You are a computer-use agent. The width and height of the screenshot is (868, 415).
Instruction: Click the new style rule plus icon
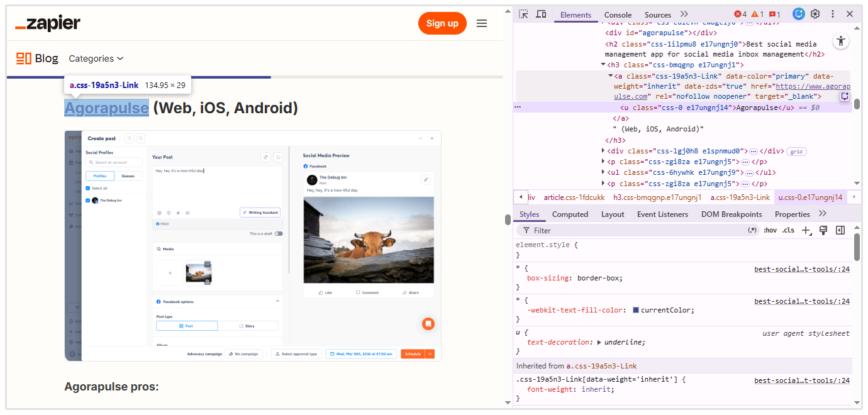pos(806,231)
